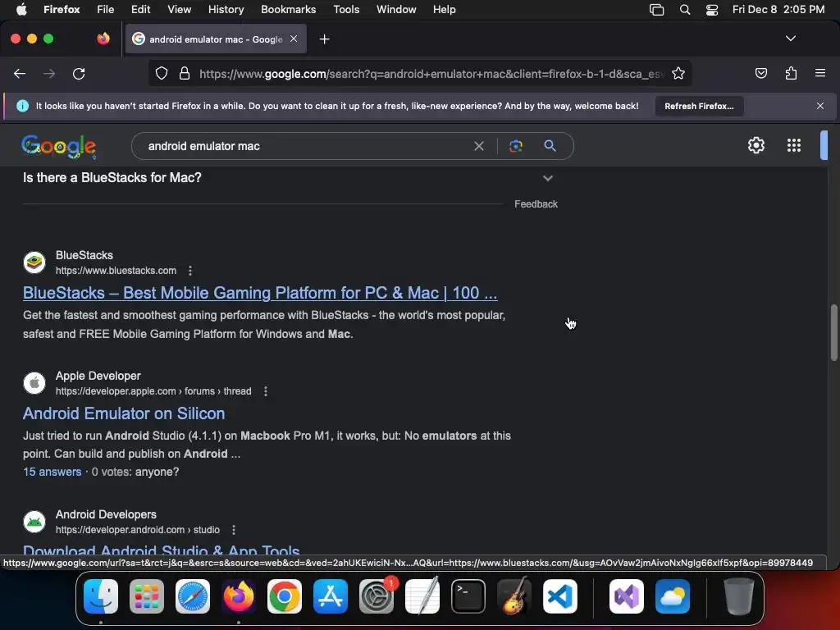Select the 'android emulator mac - Google' tab

pyautogui.click(x=216, y=39)
